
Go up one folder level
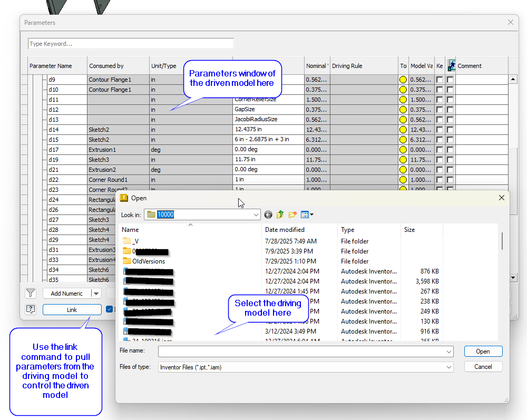coord(280,214)
